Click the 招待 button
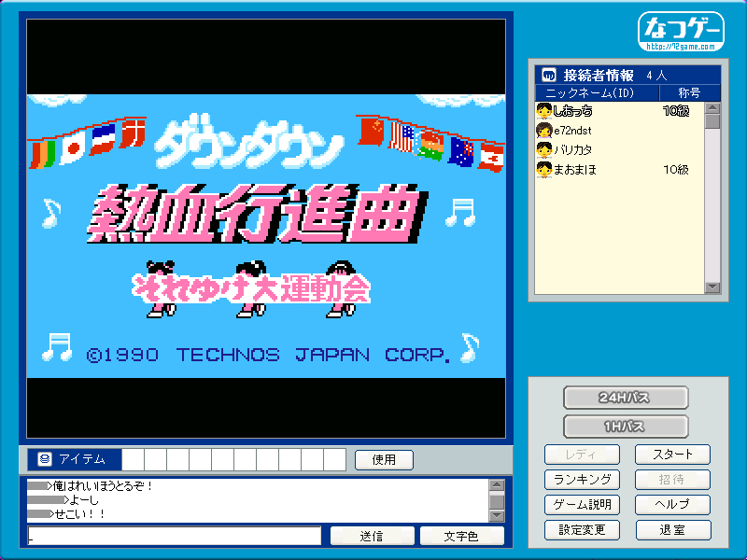Viewport: 747px width, 560px height. pyautogui.click(x=672, y=480)
